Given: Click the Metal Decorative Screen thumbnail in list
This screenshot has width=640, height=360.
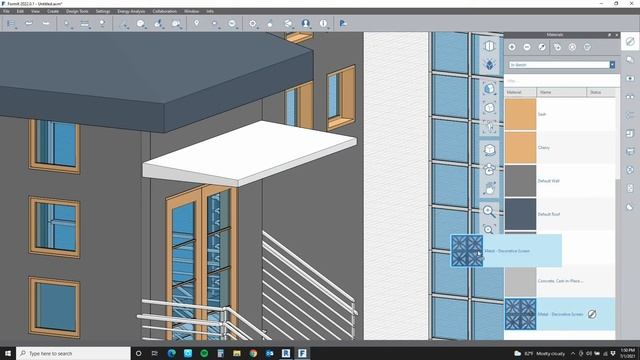Looking at the screenshot, I should pos(520,314).
